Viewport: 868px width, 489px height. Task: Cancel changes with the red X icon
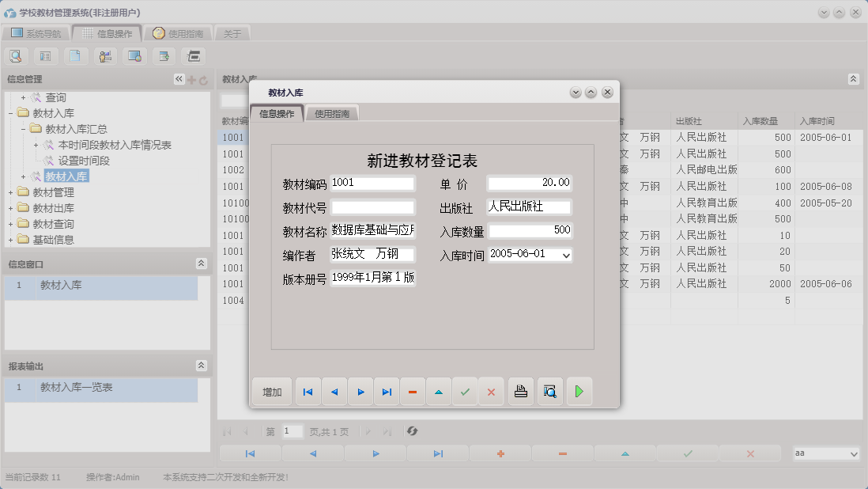click(x=491, y=391)
